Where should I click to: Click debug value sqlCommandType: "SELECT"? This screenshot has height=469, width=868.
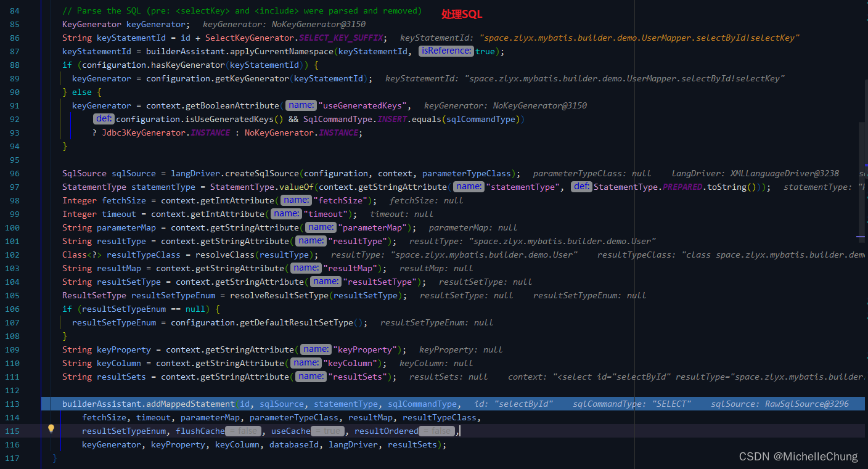[632, 404]
